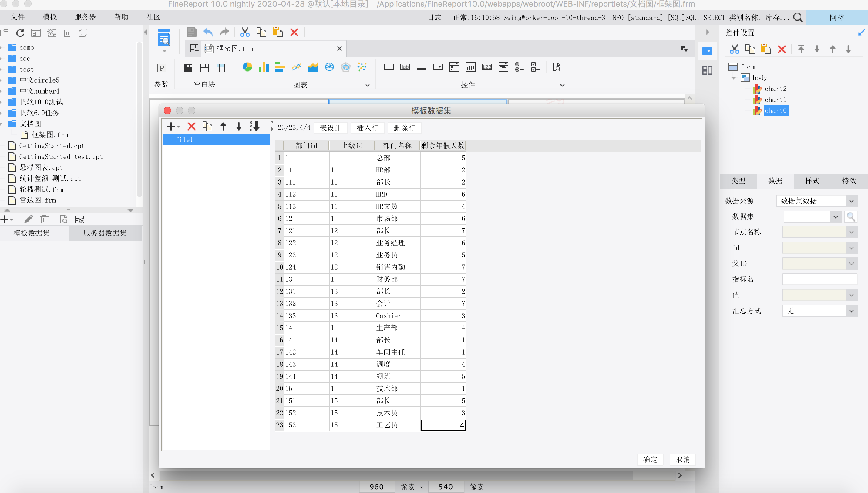
Task: Click the 确定 button in dataset dialog
Action: tap(650, 460)
